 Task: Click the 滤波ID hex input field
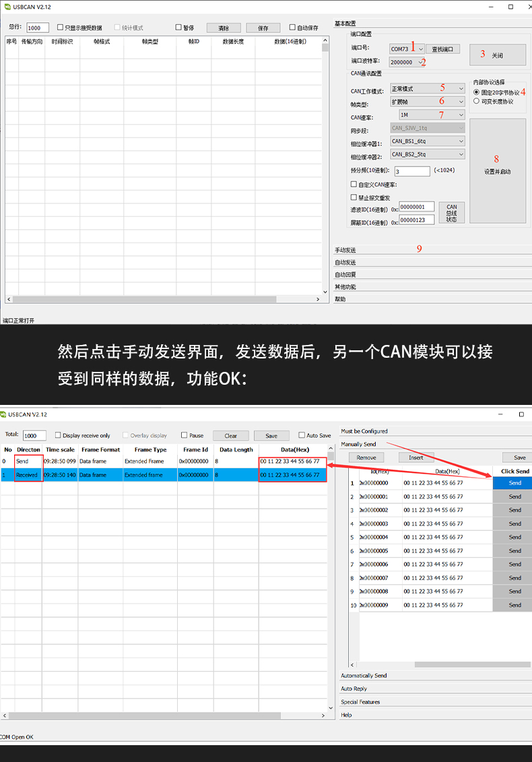pos(416,207)
